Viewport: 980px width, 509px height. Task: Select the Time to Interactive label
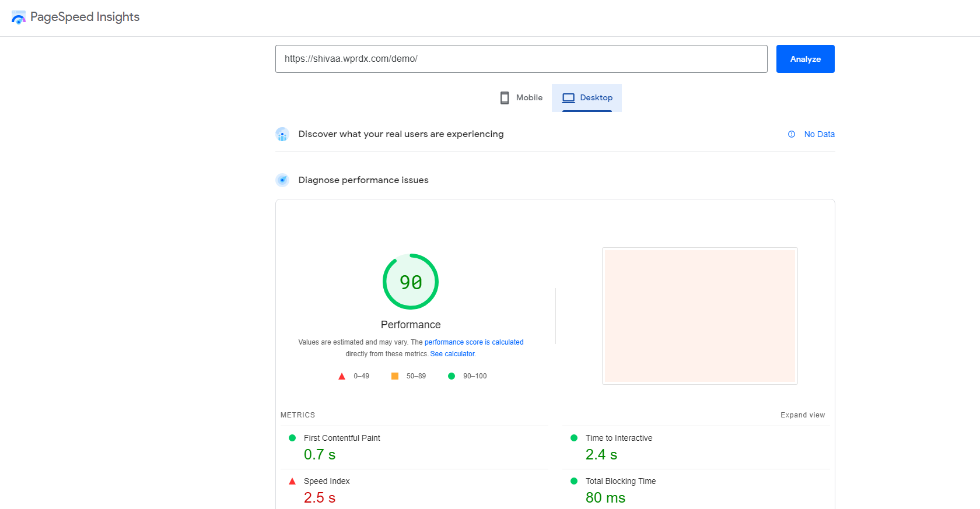click(x=619, y=438)
